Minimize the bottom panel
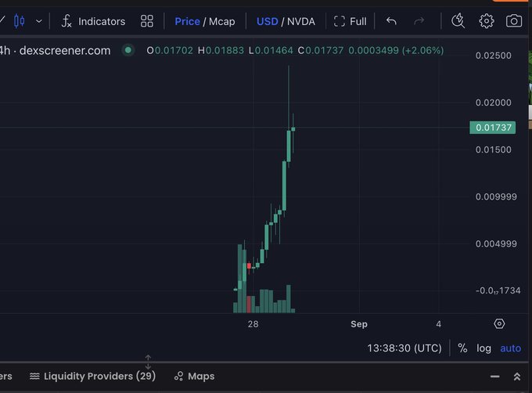 tap(494, 377)
